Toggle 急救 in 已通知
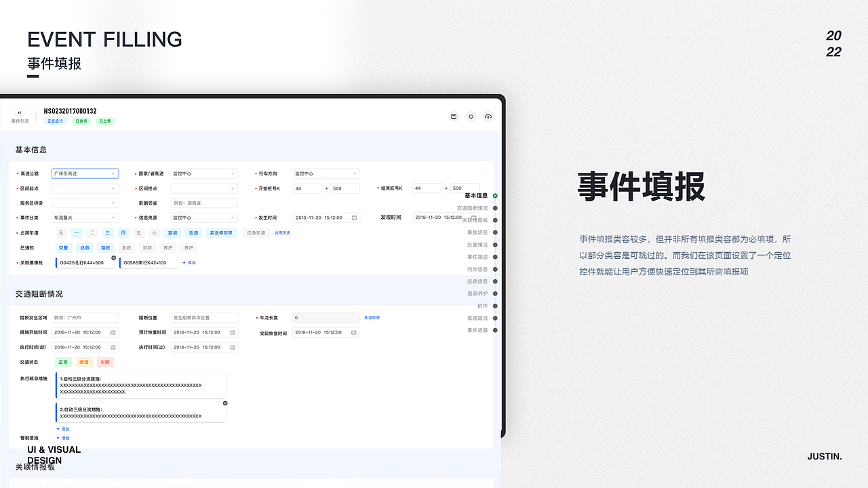Image resolution: width=868 pixels, height=488 pixels. (126, 248)
